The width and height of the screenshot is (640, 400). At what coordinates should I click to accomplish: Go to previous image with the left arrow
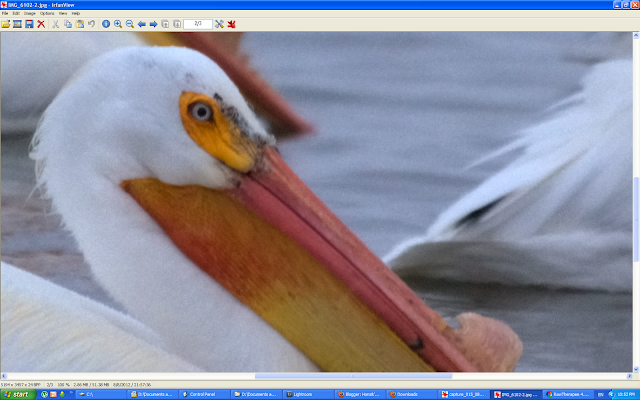(x=141, y=24)
